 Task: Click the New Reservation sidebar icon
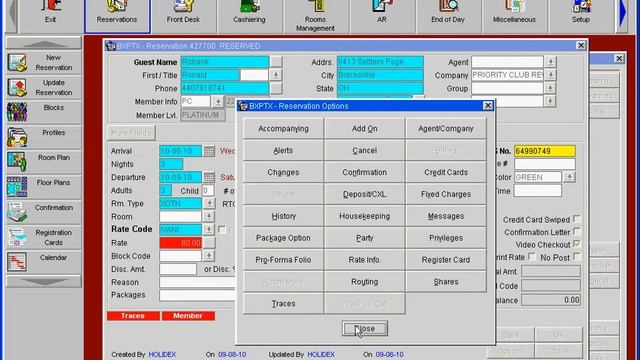[x=17, y=62]
